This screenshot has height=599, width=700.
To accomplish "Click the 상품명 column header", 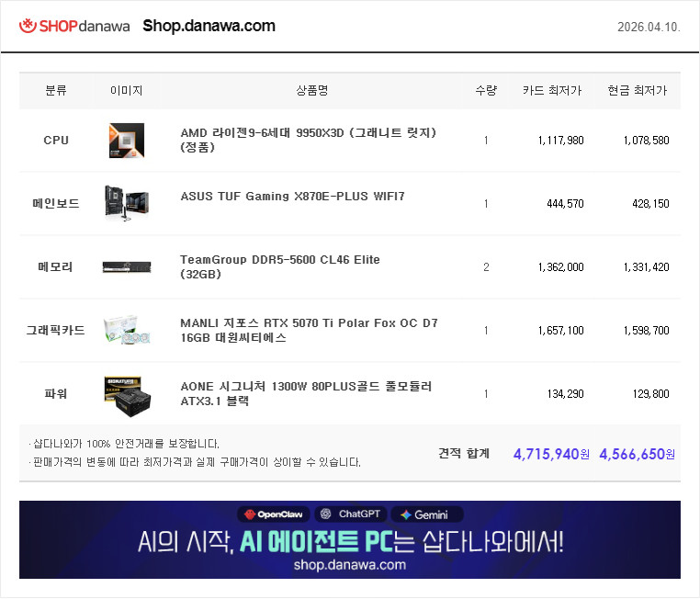I will 312,91.
